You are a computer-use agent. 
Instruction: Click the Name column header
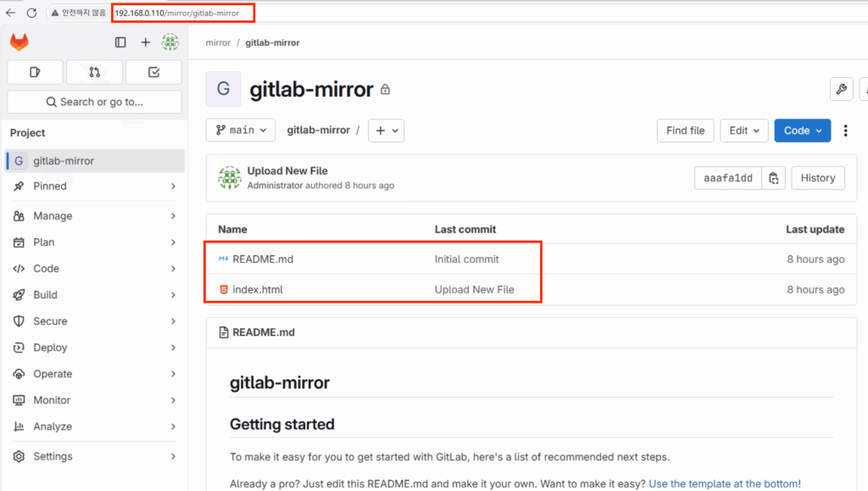[x=232, y=229]
